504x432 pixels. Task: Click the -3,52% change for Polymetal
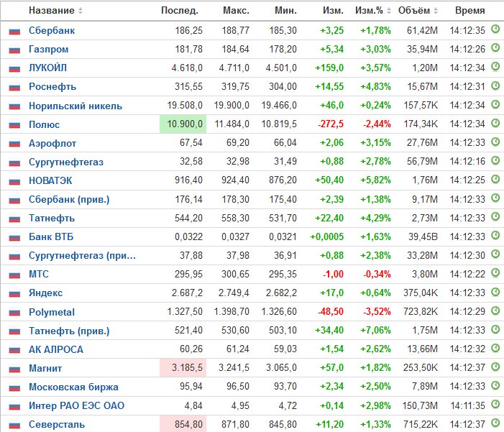377,311
